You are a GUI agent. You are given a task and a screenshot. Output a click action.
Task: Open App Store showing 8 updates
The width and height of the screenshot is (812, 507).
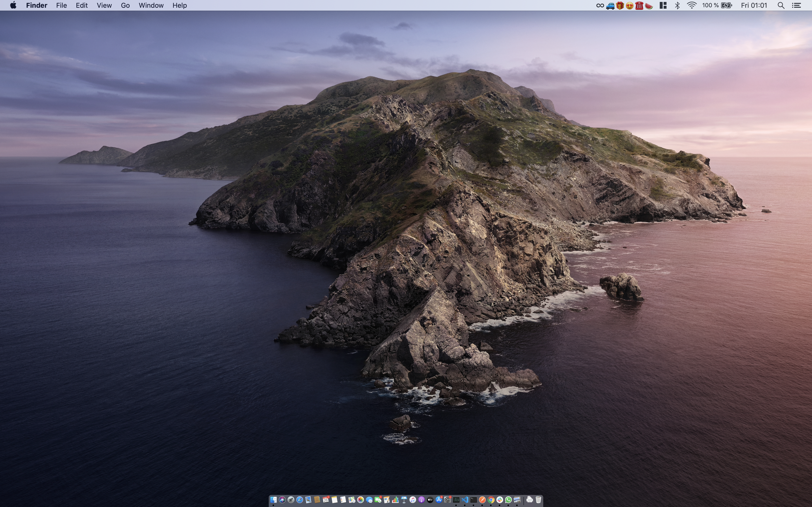click(439, 500)
